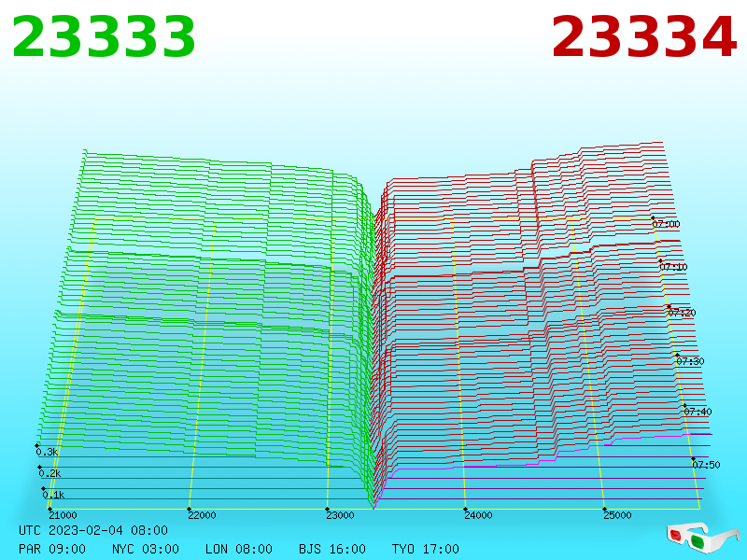Click the PAR 09:00 clock
This screenshot has width=747, height=560.
52,549
